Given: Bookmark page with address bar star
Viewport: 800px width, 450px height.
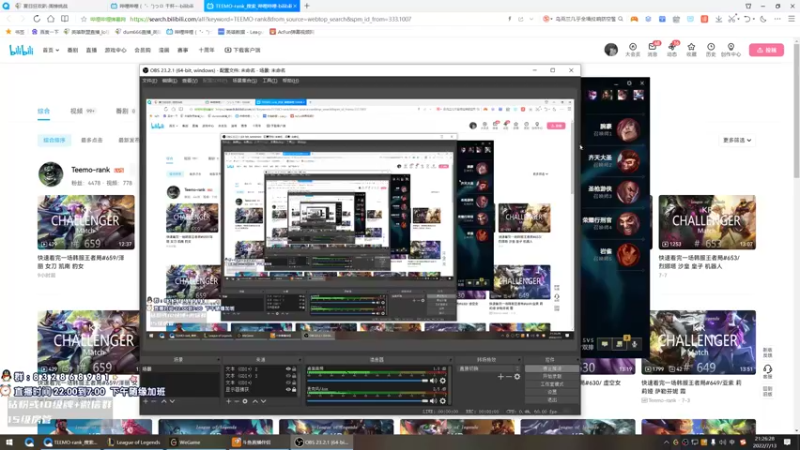Looking at the screenshot, I should point(84,19).
